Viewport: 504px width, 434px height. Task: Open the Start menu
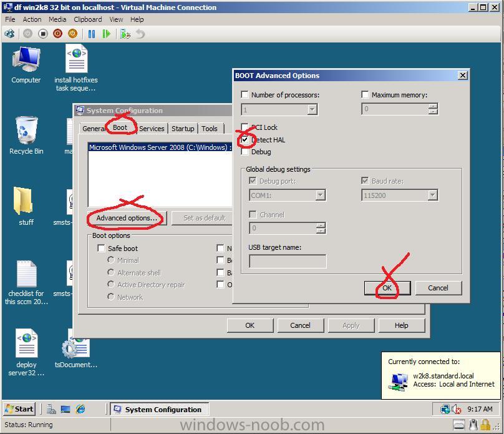pyautogui.click(x=19, y=409)
